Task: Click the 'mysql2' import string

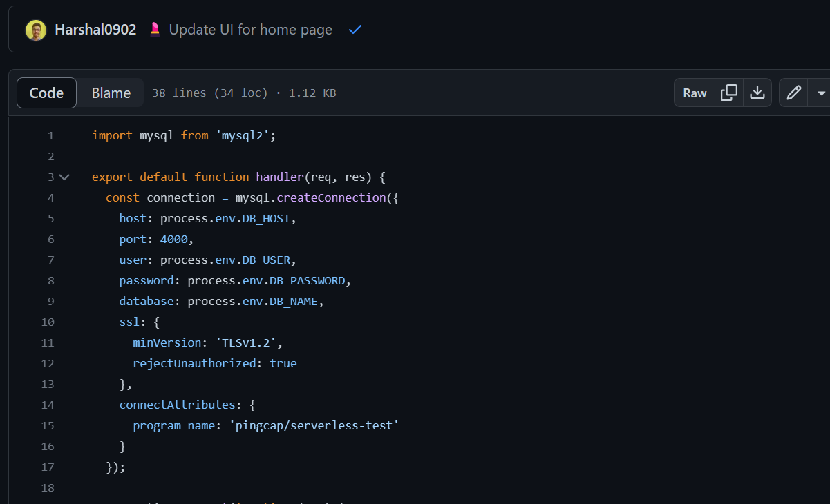Action: [242, 135]
